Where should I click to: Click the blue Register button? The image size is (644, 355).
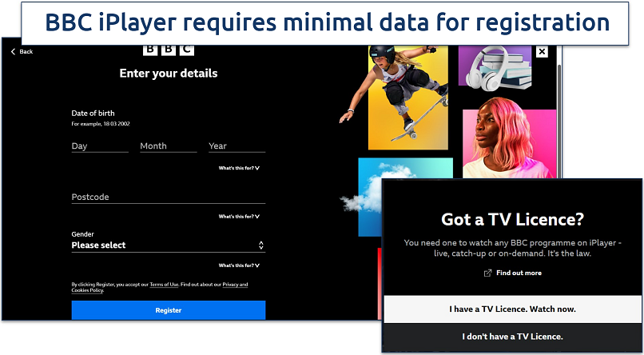169,310
